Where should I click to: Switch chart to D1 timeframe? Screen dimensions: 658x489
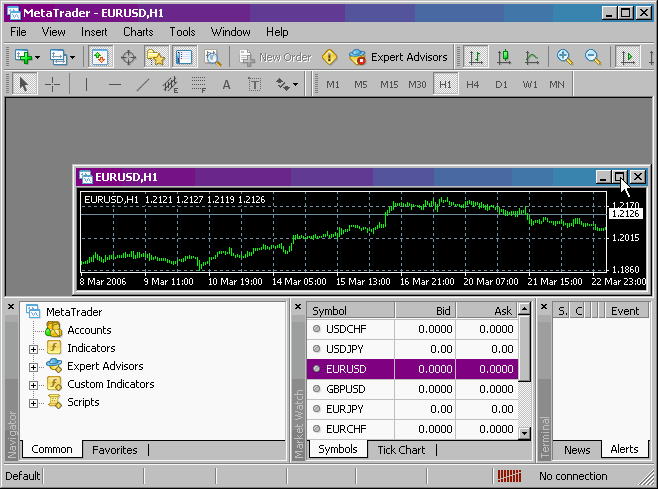[x=501, y=84]
